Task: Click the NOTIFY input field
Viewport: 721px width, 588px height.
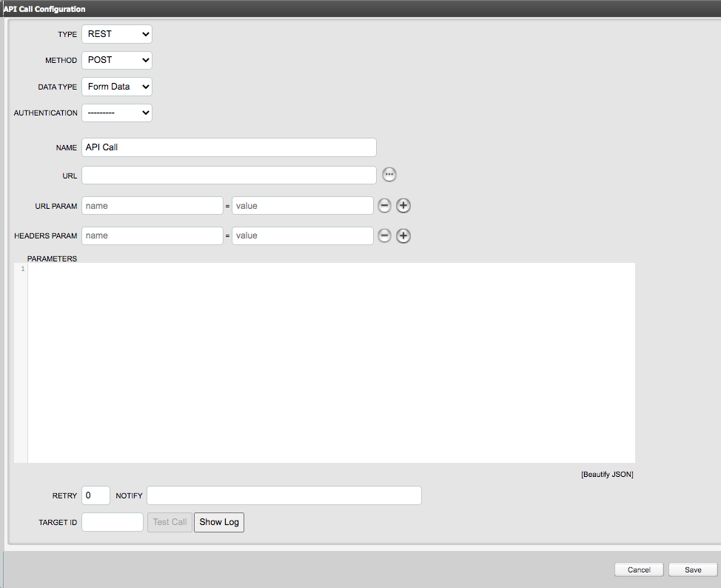Action: (284, 495)
